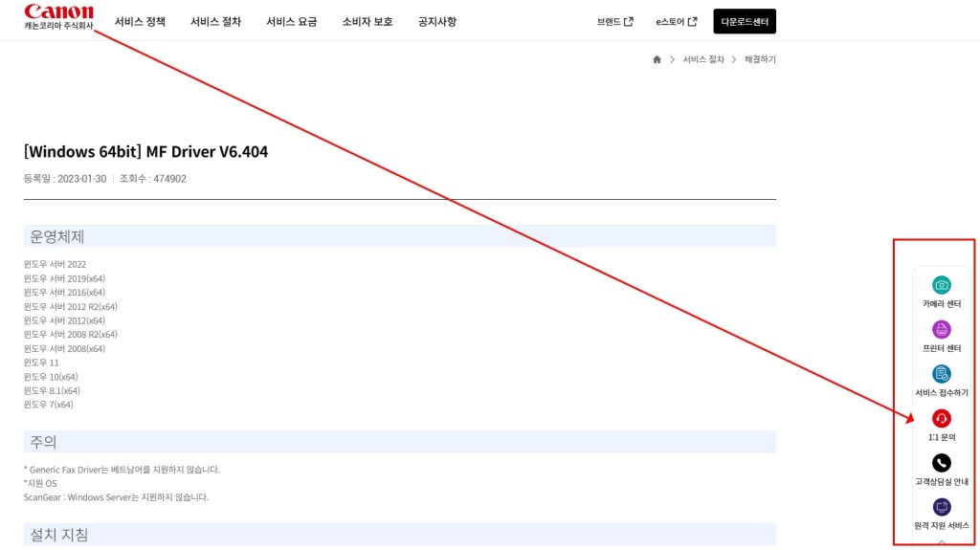Open the 프린터 센터 printer icon

point(942,330)
